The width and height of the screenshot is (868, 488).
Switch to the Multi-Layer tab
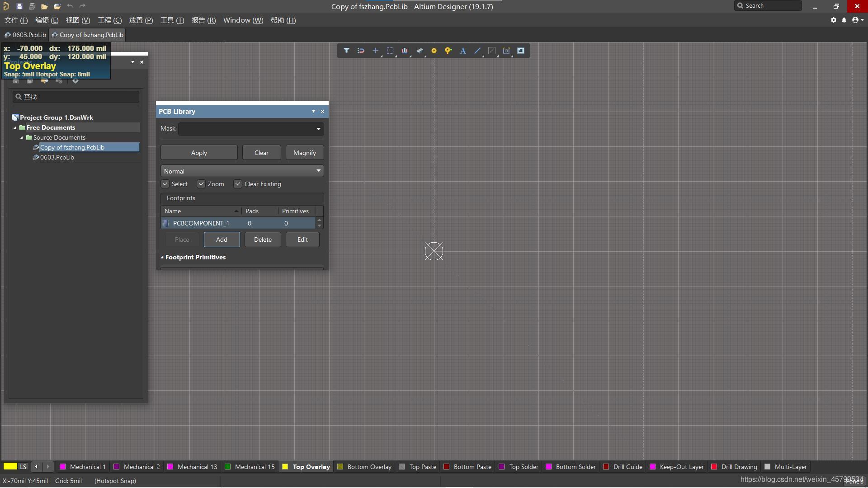tap(786, 467)
